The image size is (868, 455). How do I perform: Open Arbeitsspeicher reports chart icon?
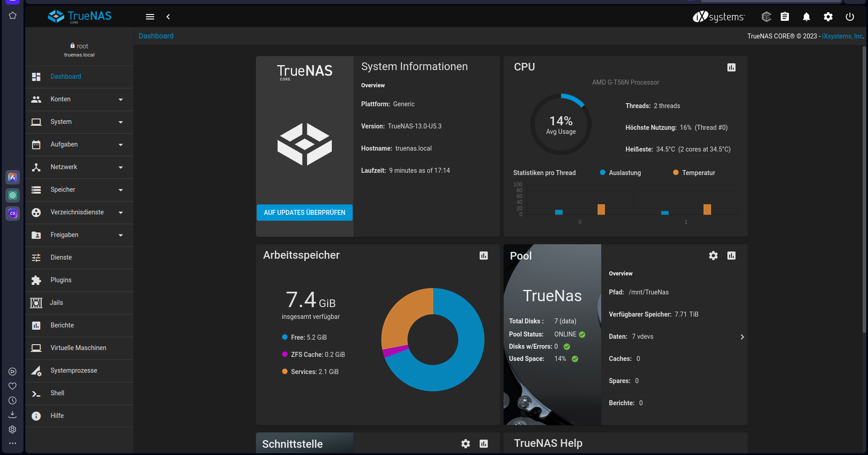[x=484, y=256]
